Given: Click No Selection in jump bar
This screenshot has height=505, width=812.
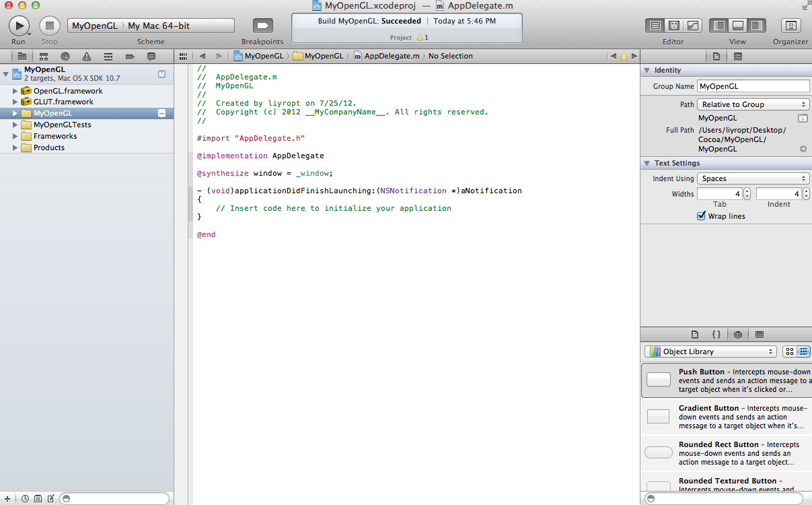Looking at the screenshot, I should tap(451, 56).
